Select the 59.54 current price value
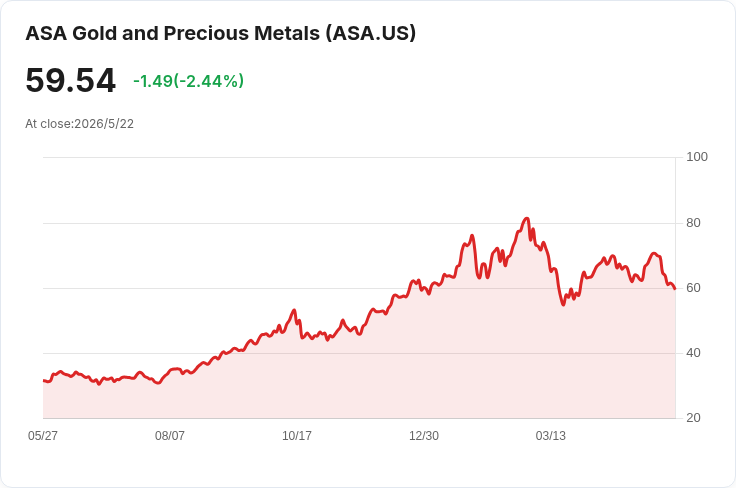Screen dimensions: 736x488 coord(70,81)
